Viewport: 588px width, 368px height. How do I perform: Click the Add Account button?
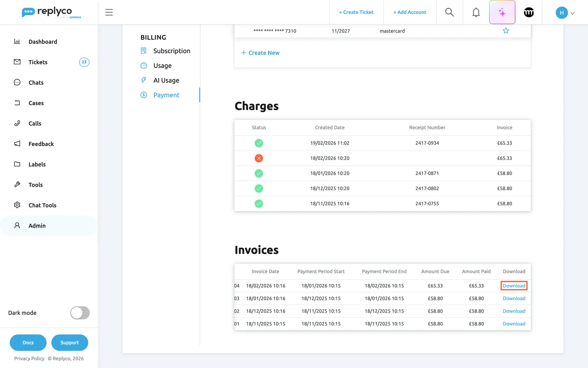tap(410, 12)
